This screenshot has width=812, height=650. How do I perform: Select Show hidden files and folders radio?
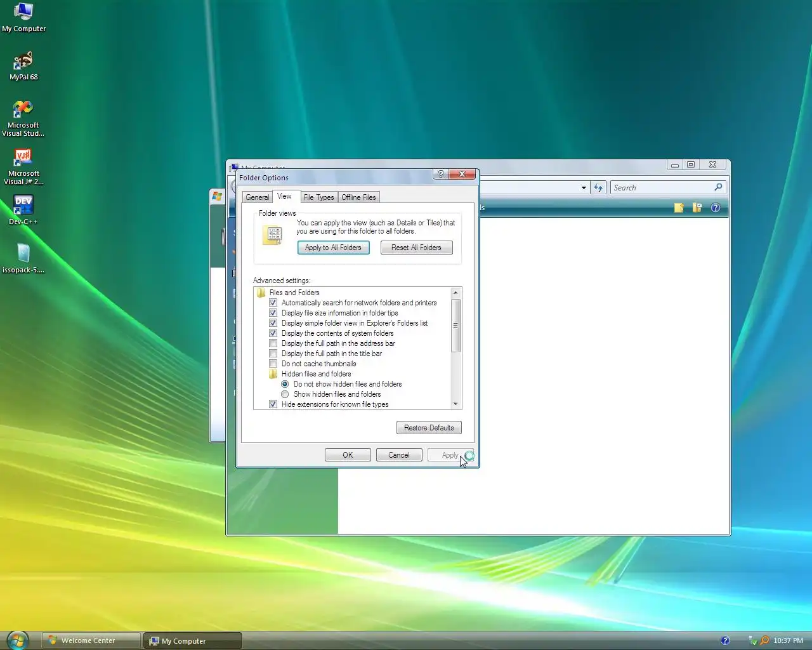(x=285, y=394)
